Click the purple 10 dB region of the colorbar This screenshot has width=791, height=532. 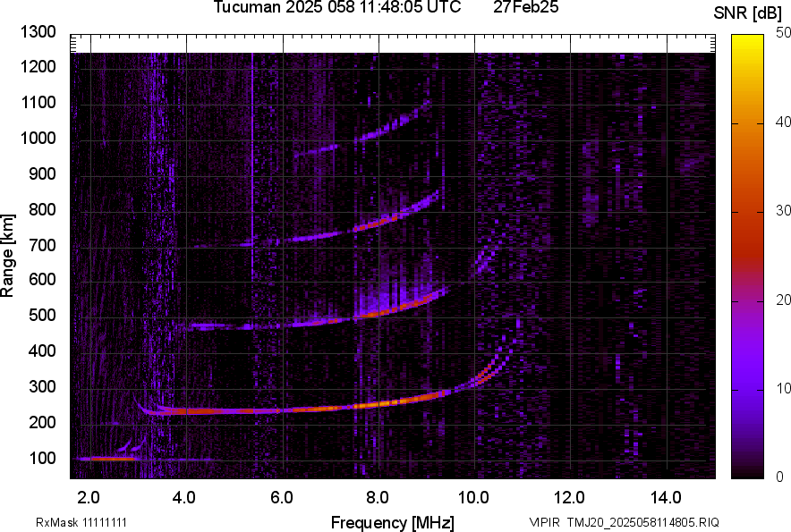(x=748, y=387)
